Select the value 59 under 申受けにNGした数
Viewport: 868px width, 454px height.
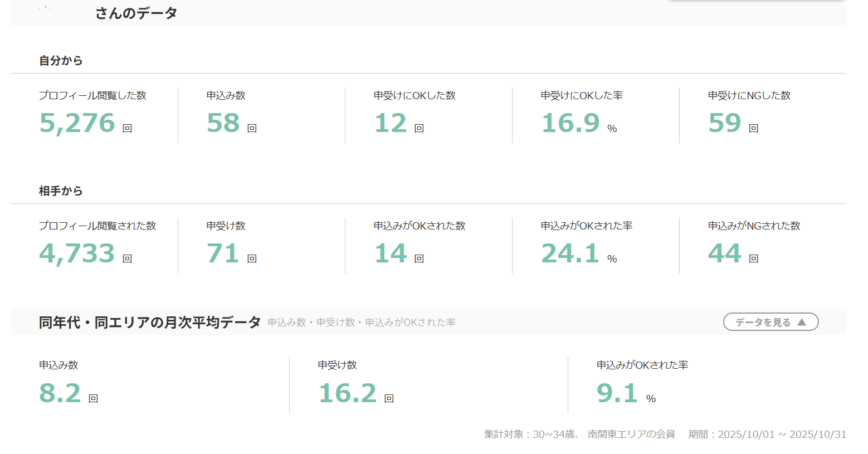coord(725,123)
